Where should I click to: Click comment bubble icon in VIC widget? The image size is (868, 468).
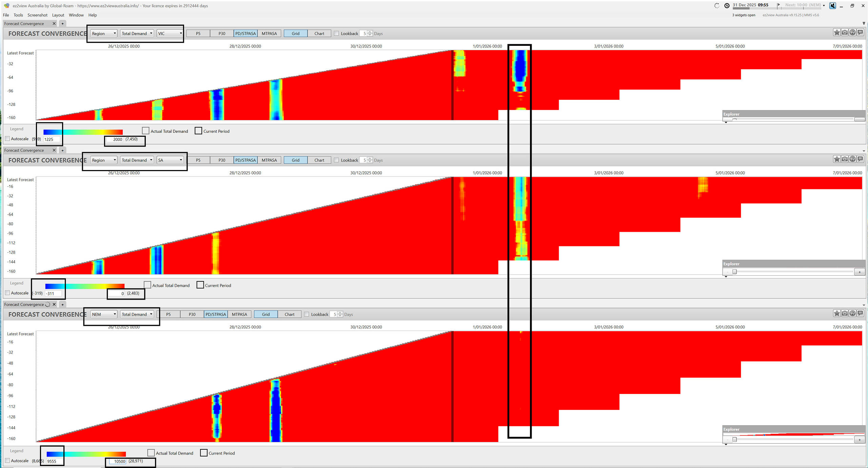[860, 33]
